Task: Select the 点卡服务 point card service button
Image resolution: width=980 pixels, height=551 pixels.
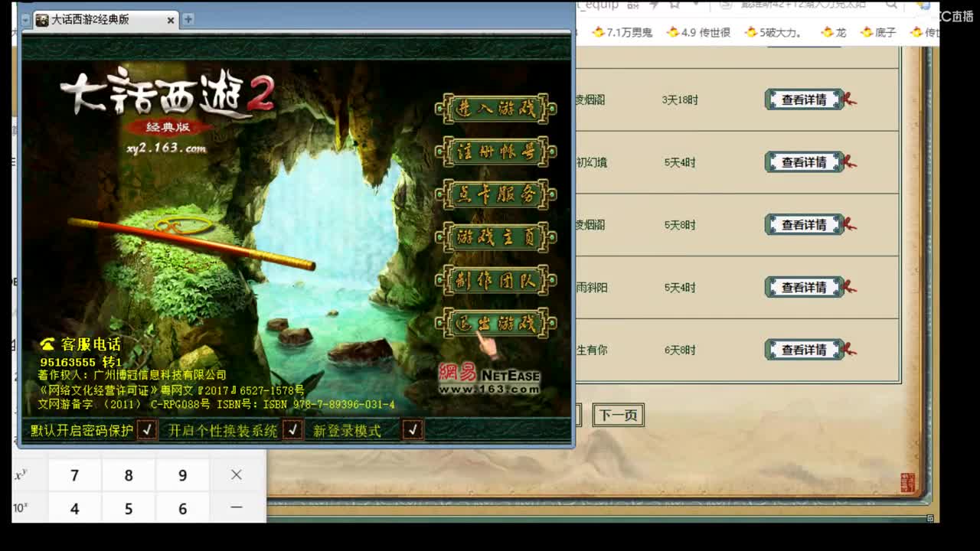Action: click(x=495, y=194)
